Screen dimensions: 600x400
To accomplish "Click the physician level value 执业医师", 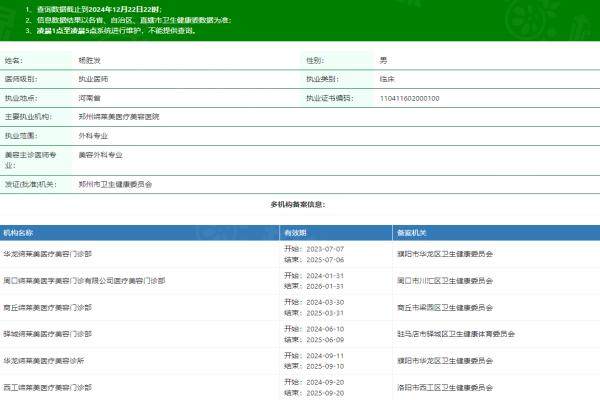I will tap(93, 79).
